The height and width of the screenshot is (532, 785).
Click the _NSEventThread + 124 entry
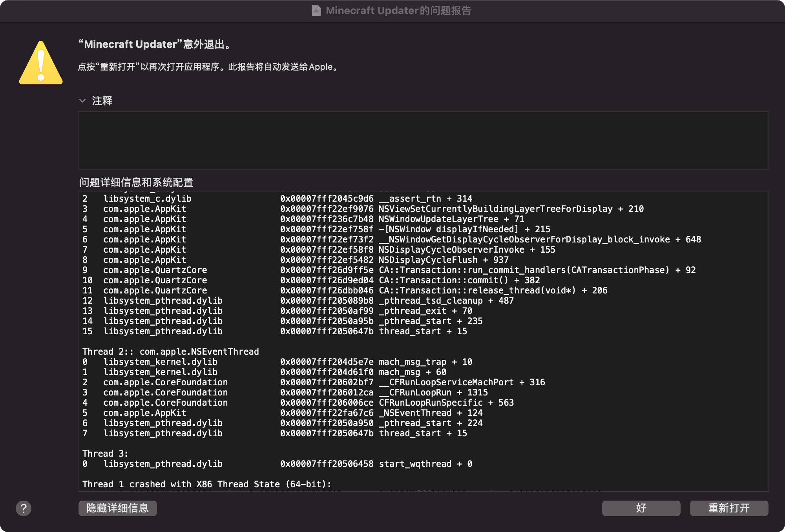click(x=430, y=413)
